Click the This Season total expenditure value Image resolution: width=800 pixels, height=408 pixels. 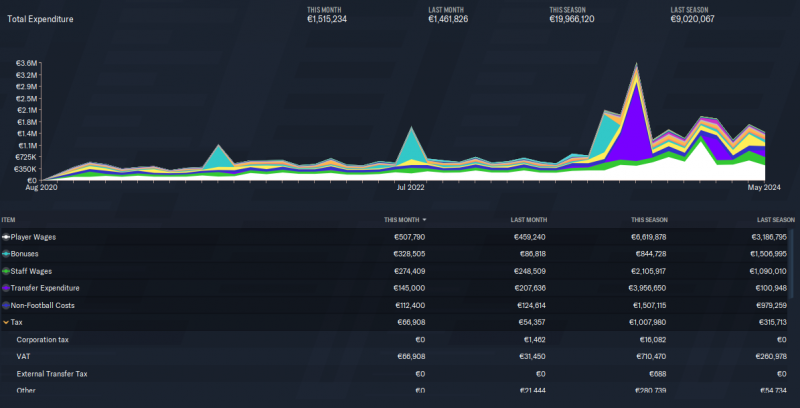[572, 18]
